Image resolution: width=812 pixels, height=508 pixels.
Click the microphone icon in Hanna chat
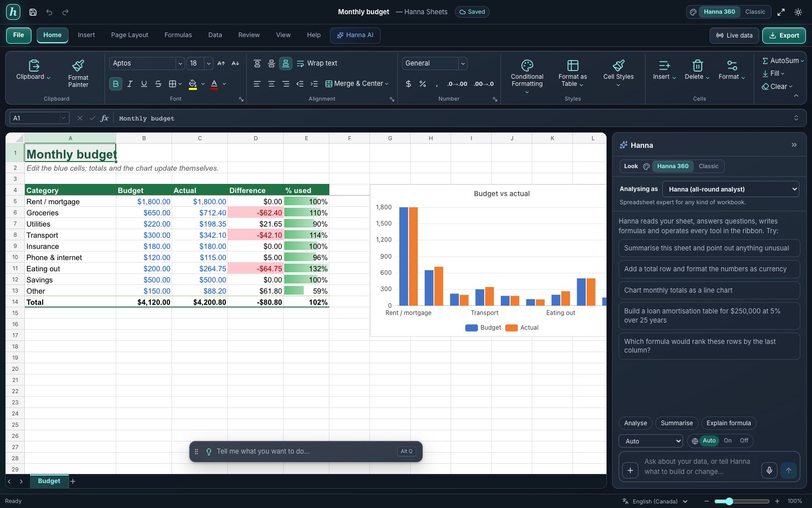[x=769, y=470]
